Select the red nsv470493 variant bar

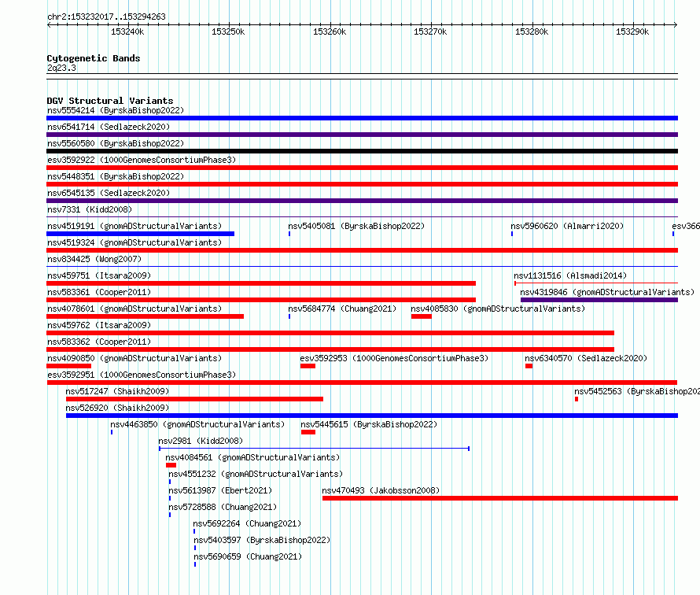500,498
